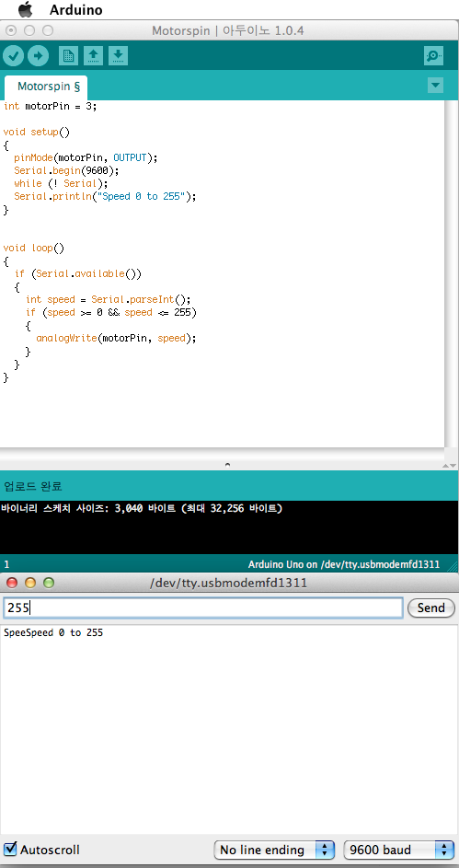Image resolution: width=459 pixels, height=868 pixels.
Task: Click the Verify checkmark icon
Action: click(x=13, y=56)
